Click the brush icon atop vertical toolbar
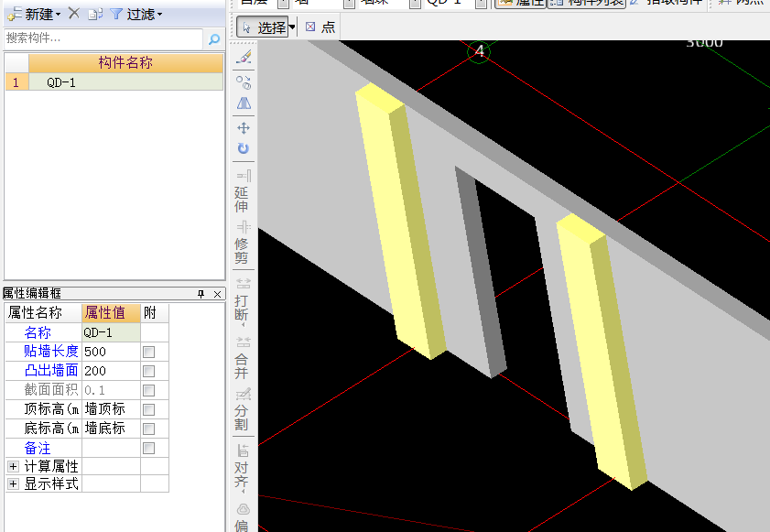Viewport: 770px width, 532px height. [x=244, y=57]
